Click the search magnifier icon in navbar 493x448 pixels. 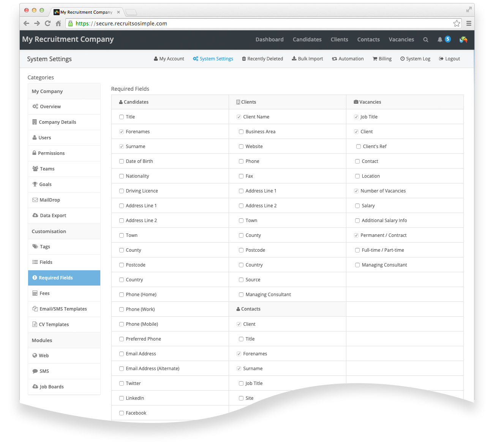[425, 39]
